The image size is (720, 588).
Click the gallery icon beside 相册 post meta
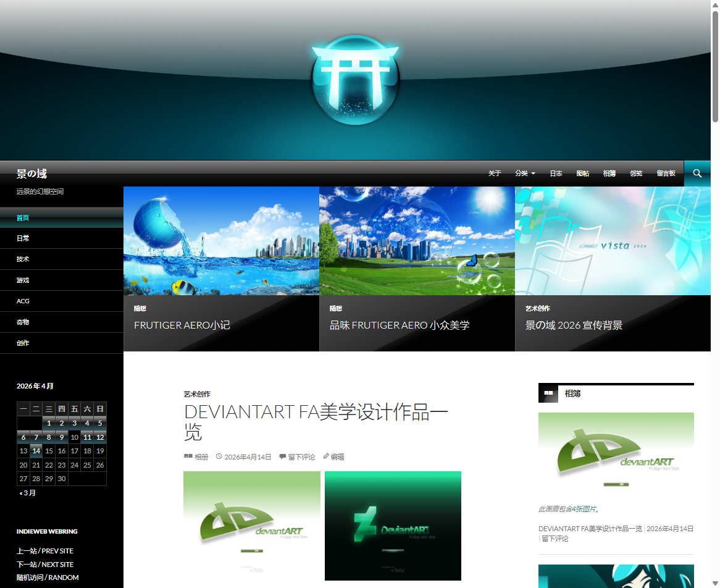[x=188, y=456]
